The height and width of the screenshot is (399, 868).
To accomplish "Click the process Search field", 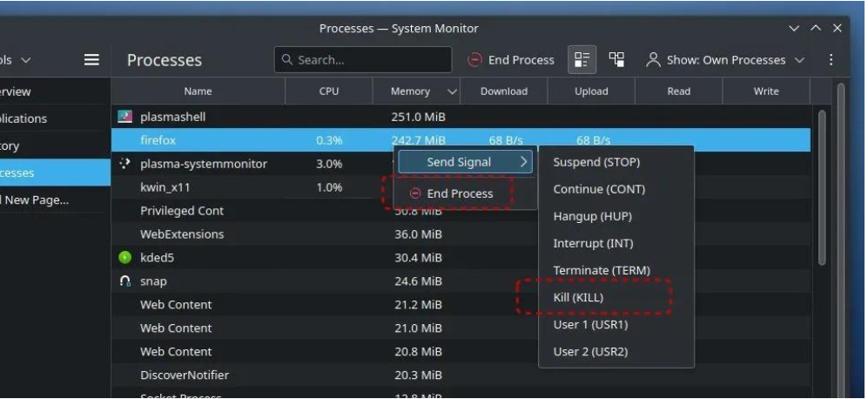I will pyautogui.click(x=363, y=60).
